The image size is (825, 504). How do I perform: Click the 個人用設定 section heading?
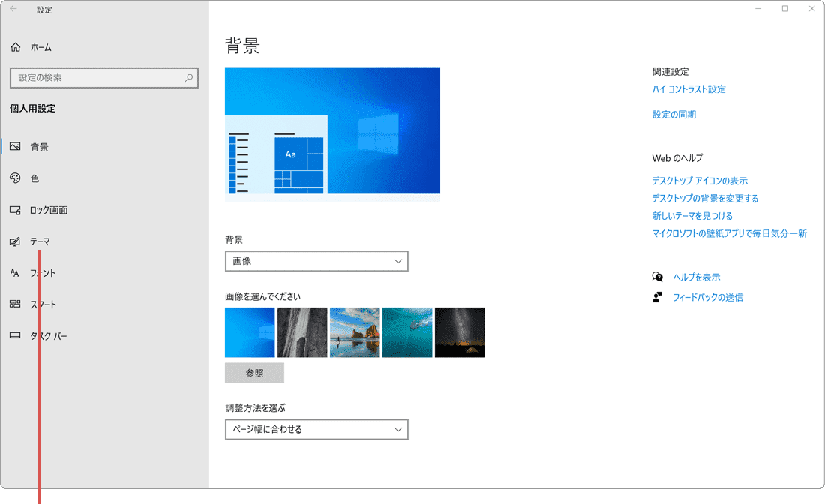pos(32,109)
